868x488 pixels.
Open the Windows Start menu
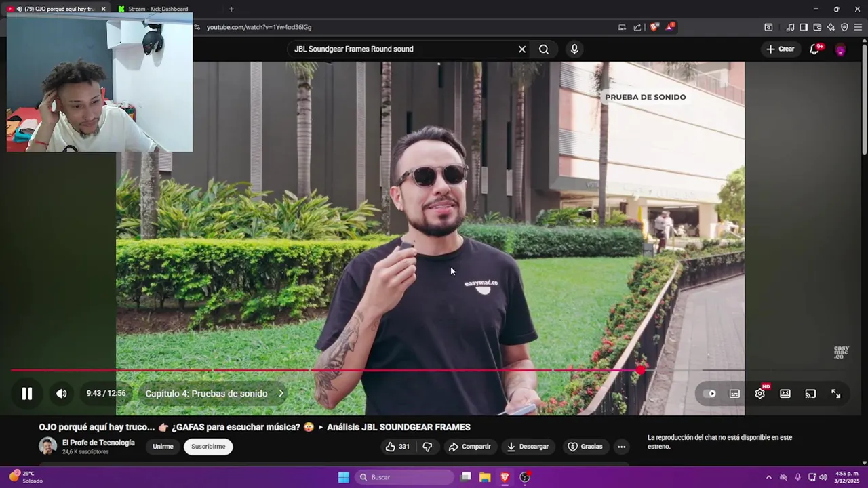(x=344, y=477)
